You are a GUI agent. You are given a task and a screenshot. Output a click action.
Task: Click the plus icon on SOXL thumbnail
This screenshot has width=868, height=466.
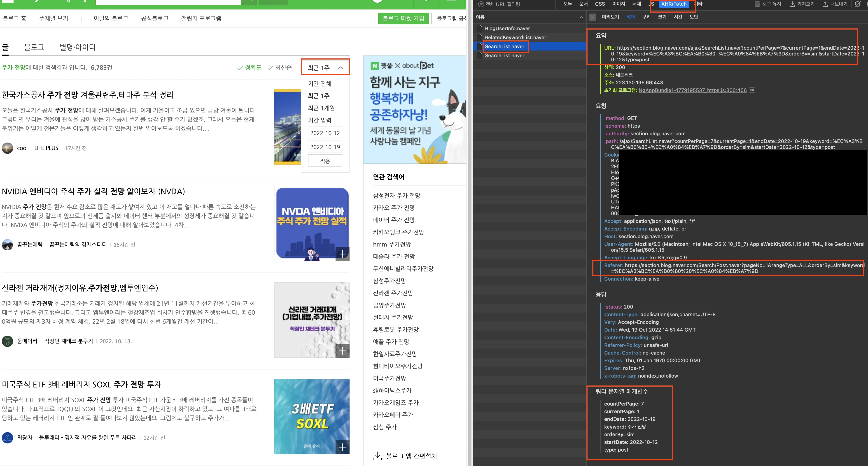tap(342, 447)
